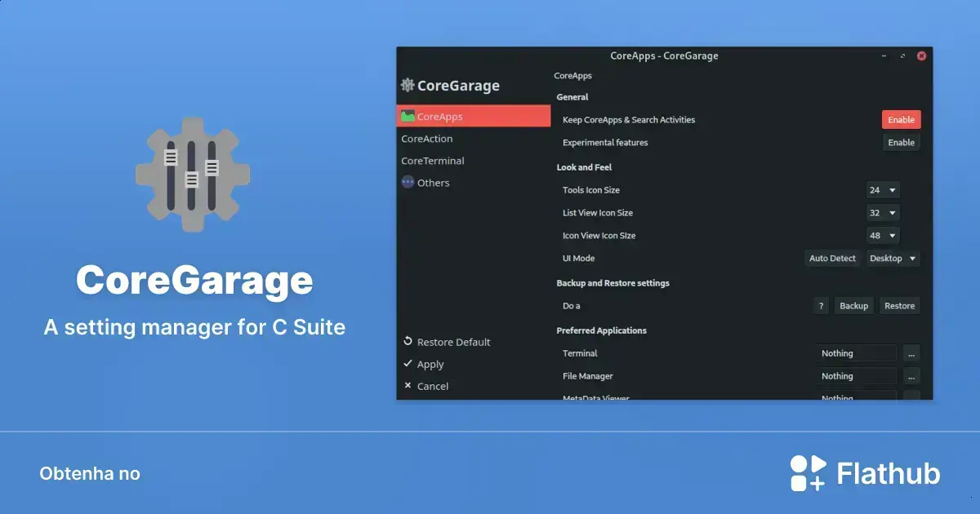Maximize the CoreGarage window

[x=902, y=56]
